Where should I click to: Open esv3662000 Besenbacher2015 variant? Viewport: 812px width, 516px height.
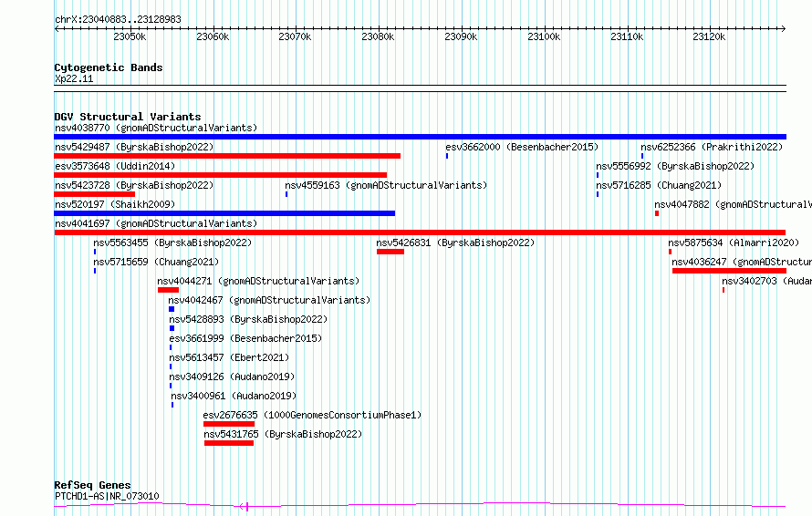pos(522,147)
